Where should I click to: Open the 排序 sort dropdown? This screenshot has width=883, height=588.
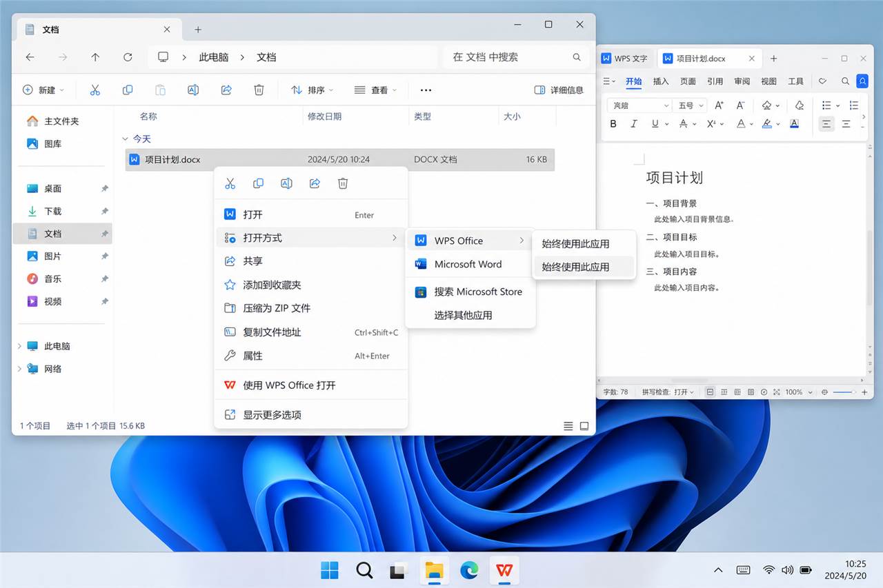312,90
